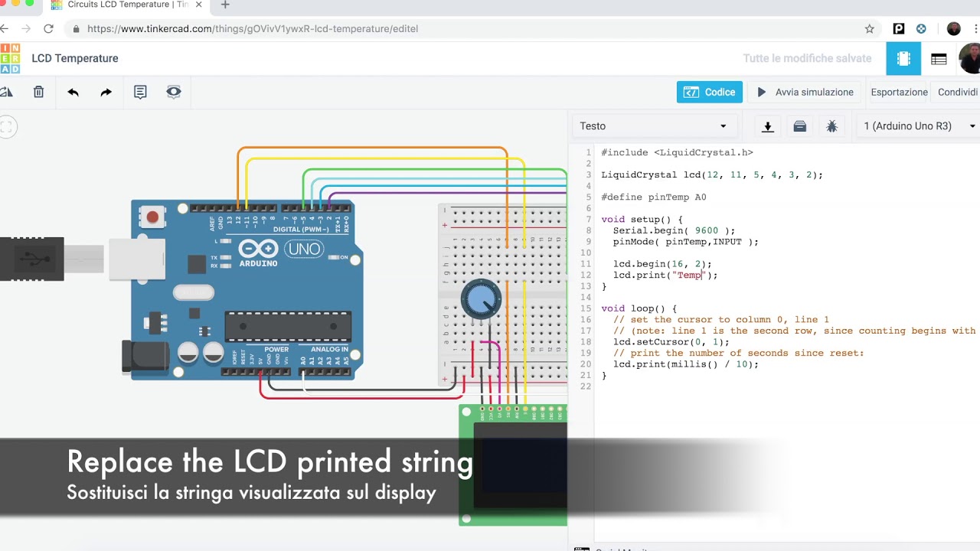
Task: Open the component list view icon
Action: 939,59
